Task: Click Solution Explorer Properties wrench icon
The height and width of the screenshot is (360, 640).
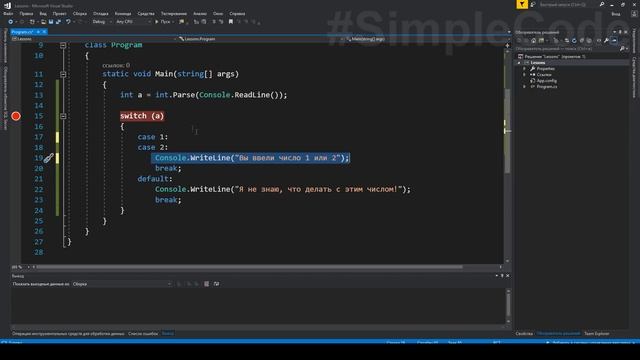Action: (607, 40)
